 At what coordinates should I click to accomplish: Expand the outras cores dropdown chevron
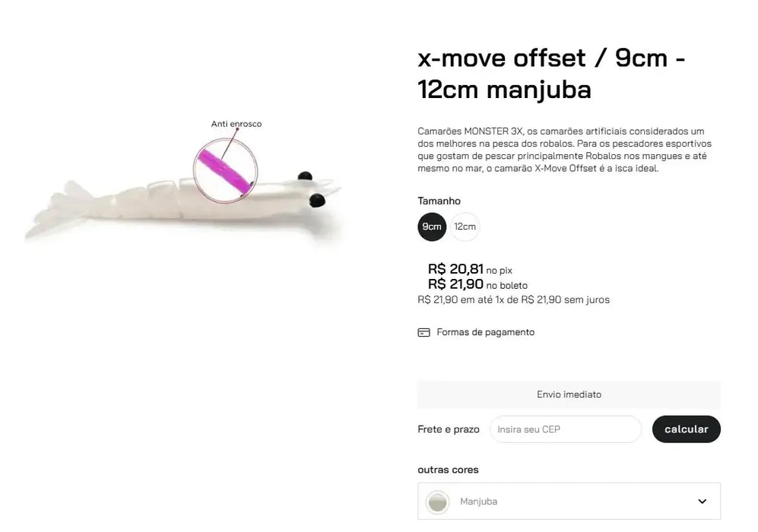coord(702,501)
